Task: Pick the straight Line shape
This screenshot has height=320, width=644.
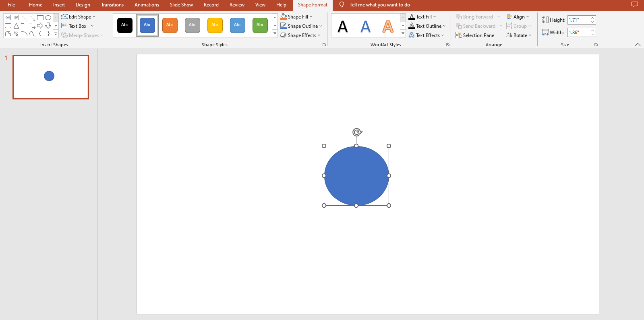Action: point(24,18)
